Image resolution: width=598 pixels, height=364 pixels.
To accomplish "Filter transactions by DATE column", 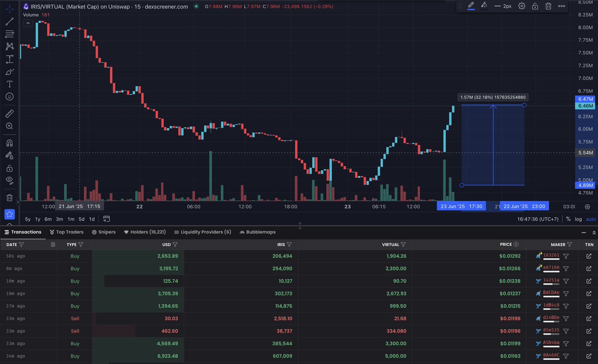I will (21, 244).
